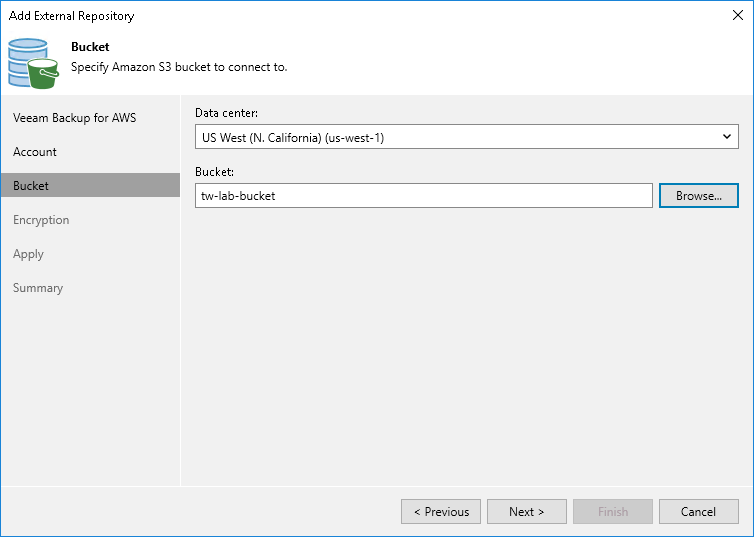Click the bold Bucket heading in header

[90, 47]
